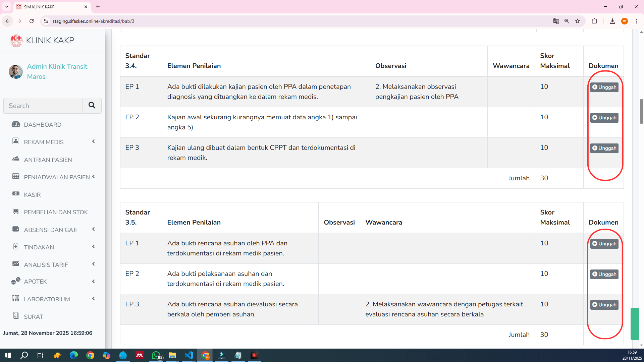Expand the Laboratorium submenu arrow

pyautogui.click(x=94, y=299)
